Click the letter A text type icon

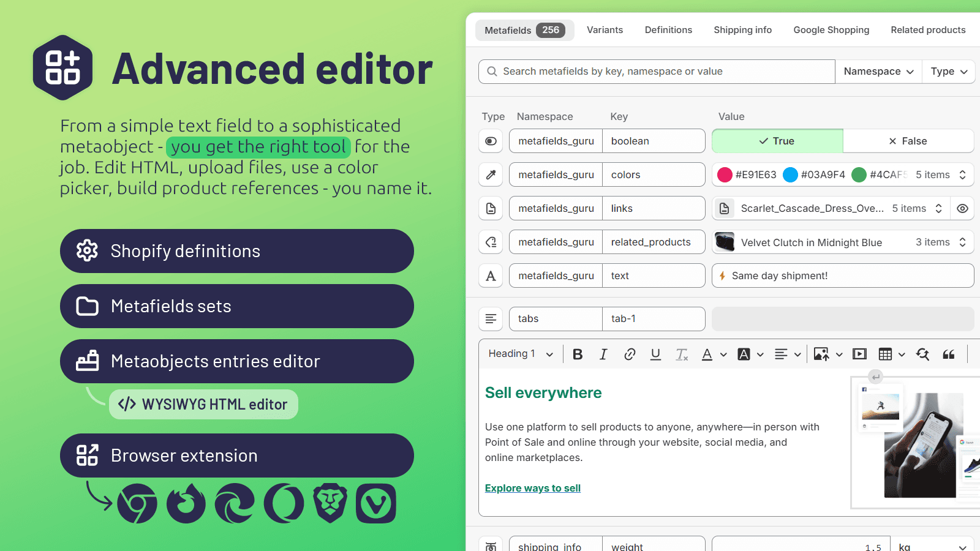coord(491,275)
